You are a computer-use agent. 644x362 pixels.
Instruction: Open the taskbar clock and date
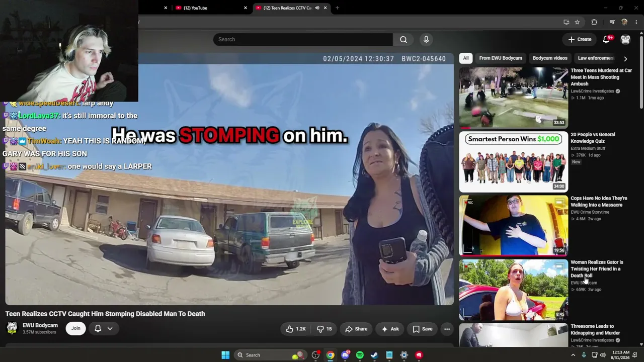pos(620,355)
